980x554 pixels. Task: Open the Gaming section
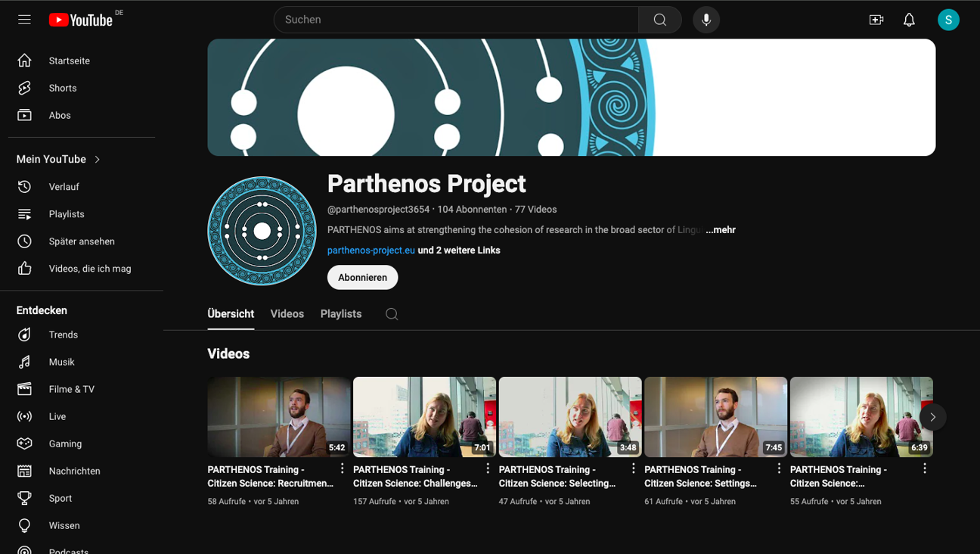pyautogui.click(x=65, y=444)
